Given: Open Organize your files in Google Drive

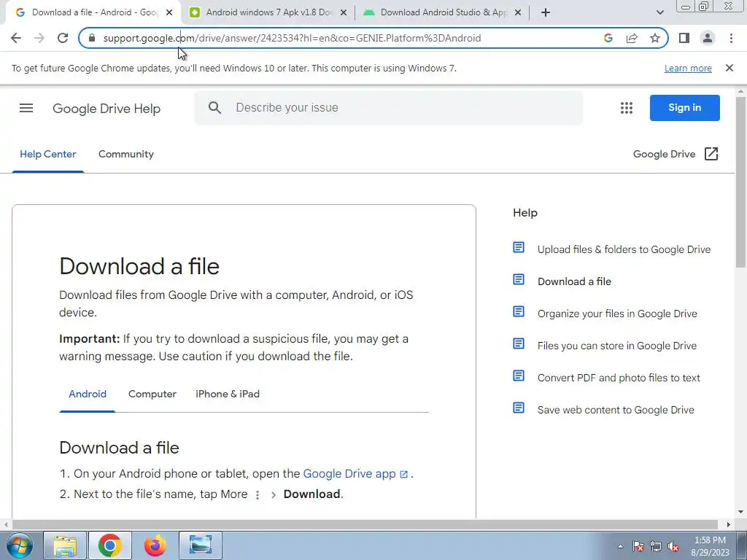Looking at the screenshot, I should tap(617, 314).
